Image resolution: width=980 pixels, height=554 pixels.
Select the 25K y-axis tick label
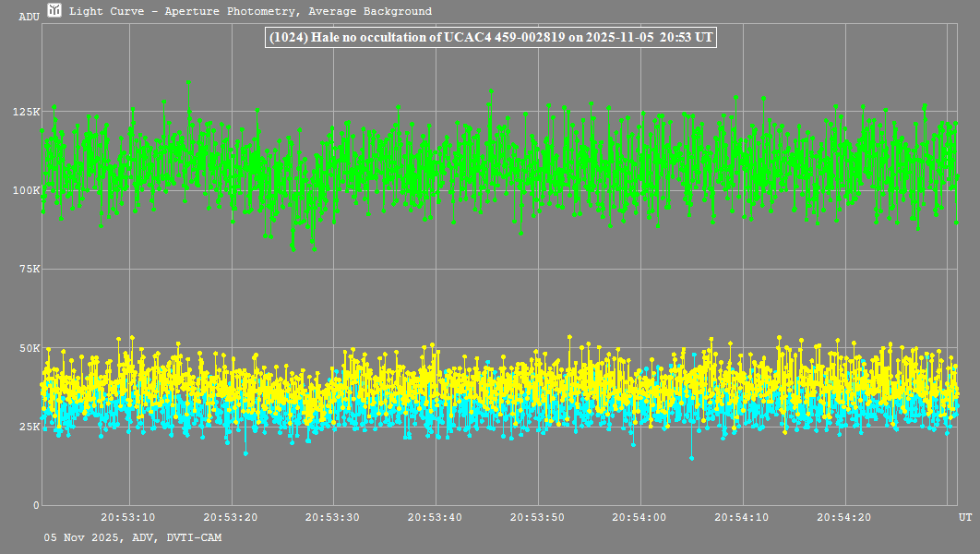[29, 427]
